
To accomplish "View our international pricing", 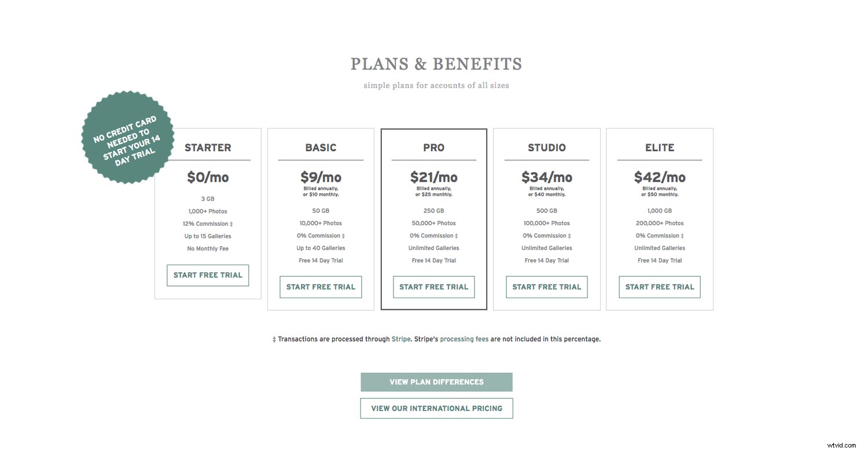I will [436, 408].
